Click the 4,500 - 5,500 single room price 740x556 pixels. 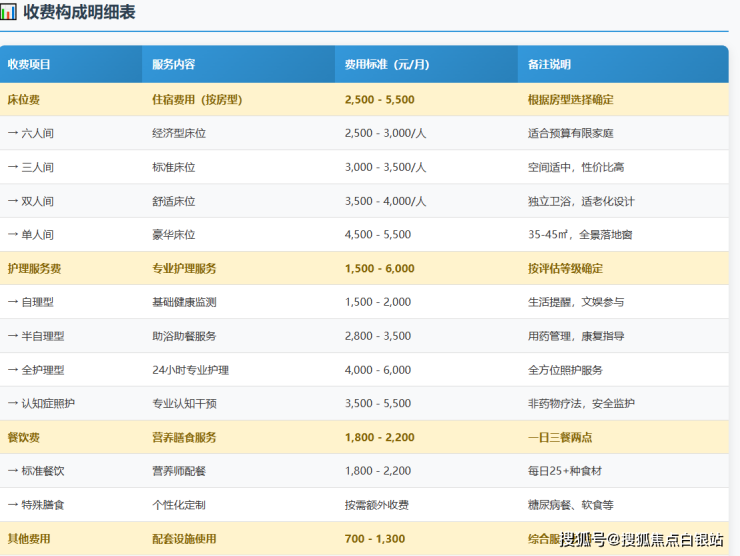point(377,235)
